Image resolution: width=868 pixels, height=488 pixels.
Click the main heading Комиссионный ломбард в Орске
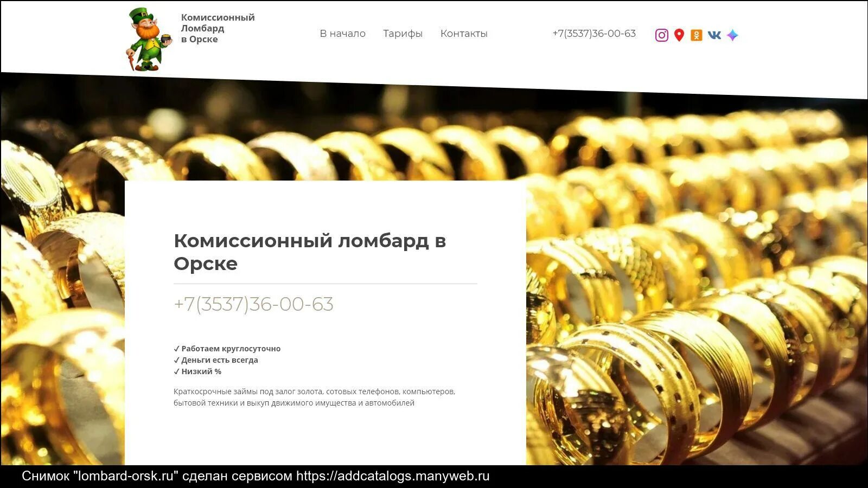pyautogui.click(x=310, y=252)
